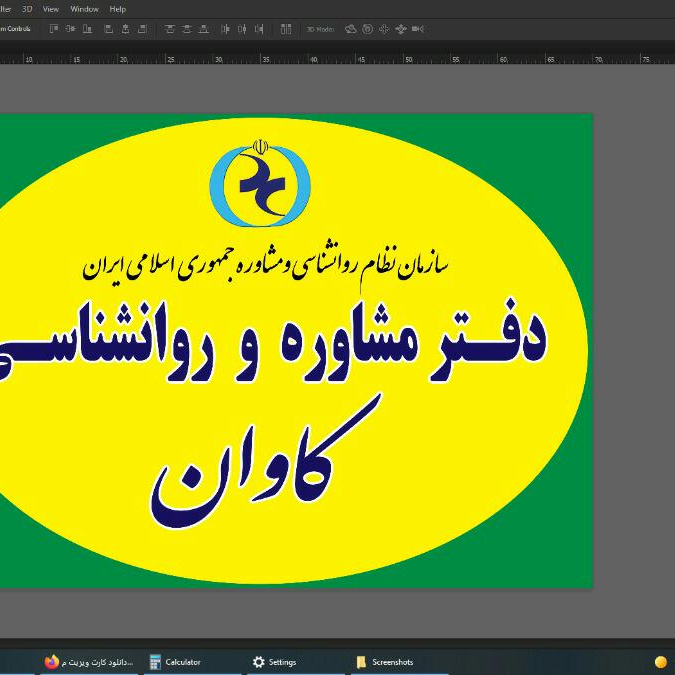Screen dimensions: 675x675
Task: Select the 3D Rotate mode icon
Action: [x=350, y=29]
